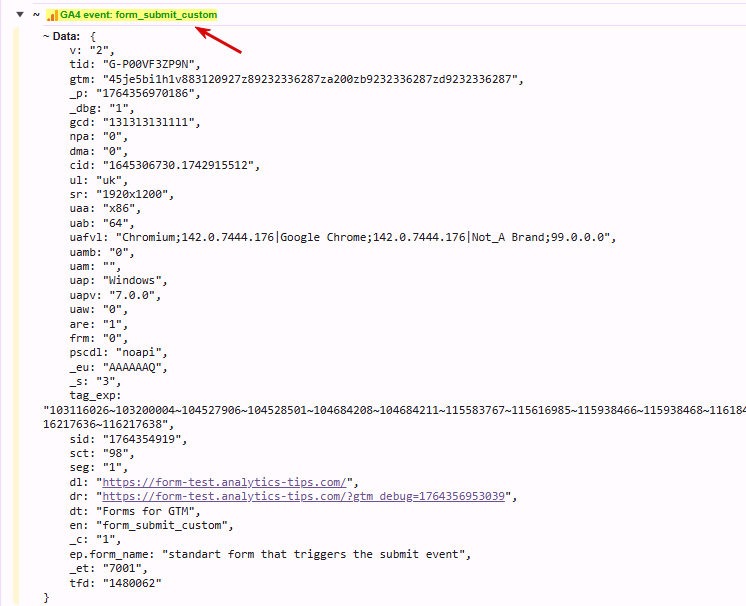The width and height of the screenshot is (746, 606).
Task: Select the sct value 98
Action: (116, 453)
